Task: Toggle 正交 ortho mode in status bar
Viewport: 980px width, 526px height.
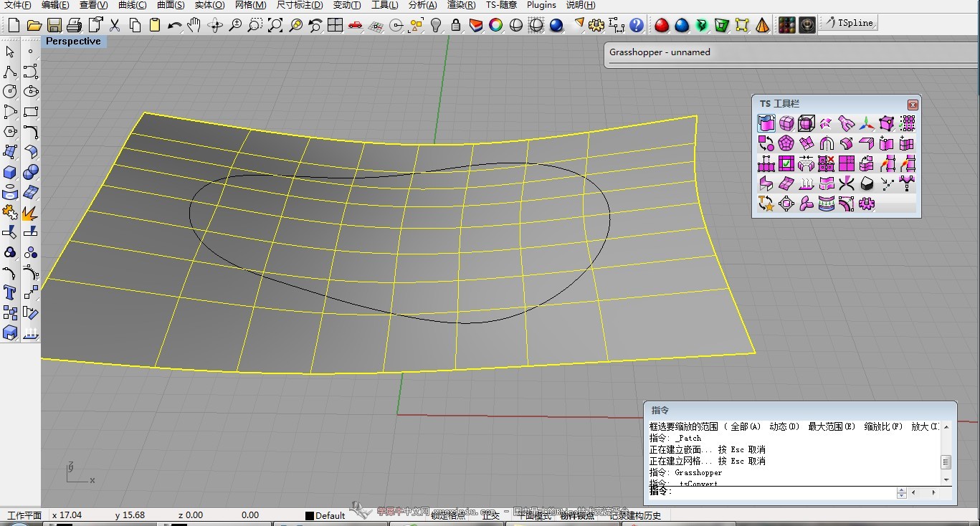Action: coord(491,515)
